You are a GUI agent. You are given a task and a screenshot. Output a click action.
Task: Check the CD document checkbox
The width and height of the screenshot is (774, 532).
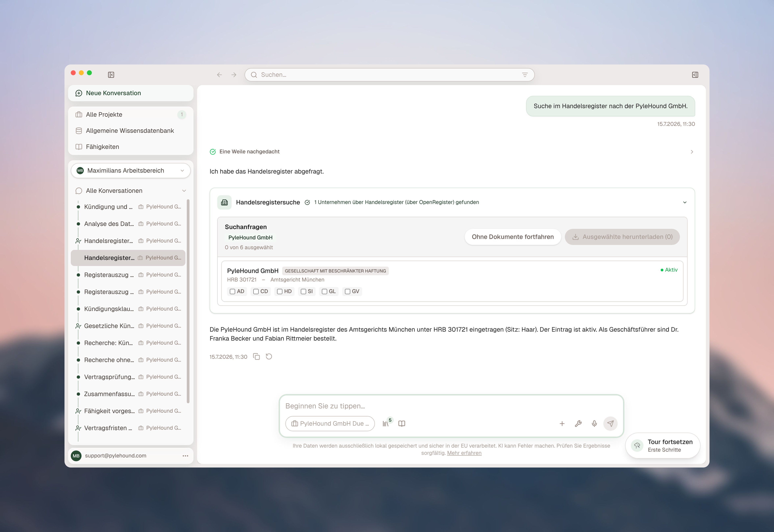click(256, 291)
